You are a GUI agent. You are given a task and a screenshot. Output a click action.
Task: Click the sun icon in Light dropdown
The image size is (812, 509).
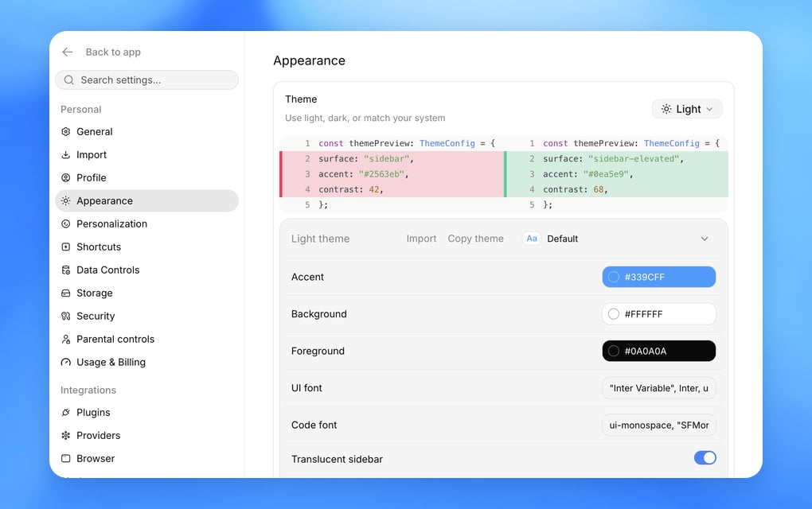(x=666, y=109)
